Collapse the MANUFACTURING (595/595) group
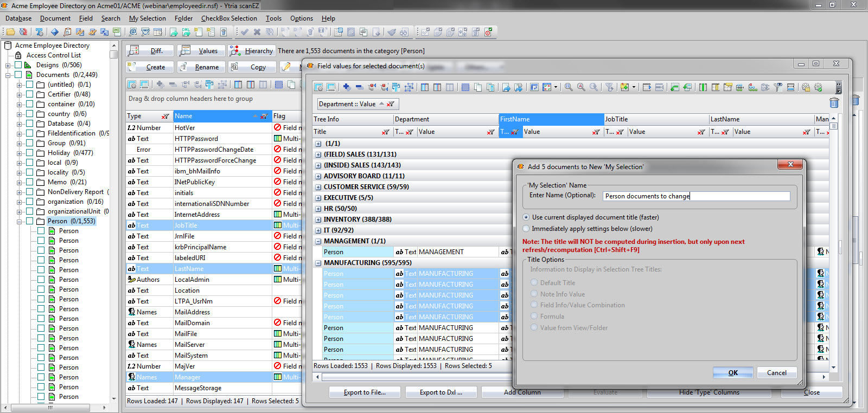 tap(318, 263)
